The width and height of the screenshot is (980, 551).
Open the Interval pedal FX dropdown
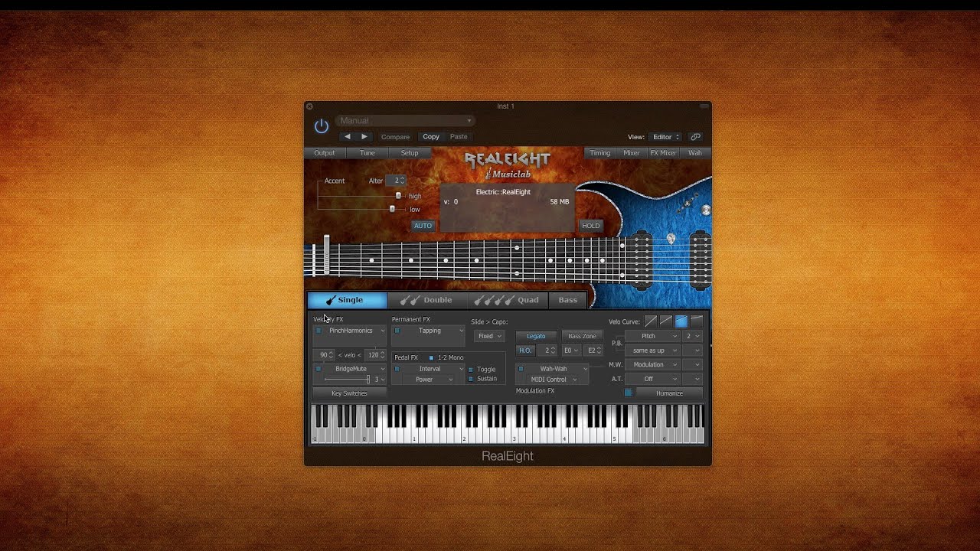point(433,369)
